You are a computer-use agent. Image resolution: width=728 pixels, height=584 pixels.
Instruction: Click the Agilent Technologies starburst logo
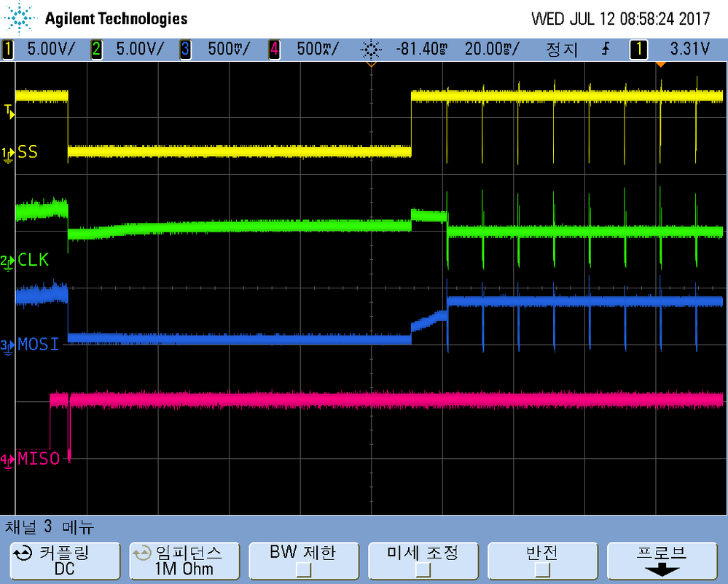pyautogui.click(x=20, y=18)
